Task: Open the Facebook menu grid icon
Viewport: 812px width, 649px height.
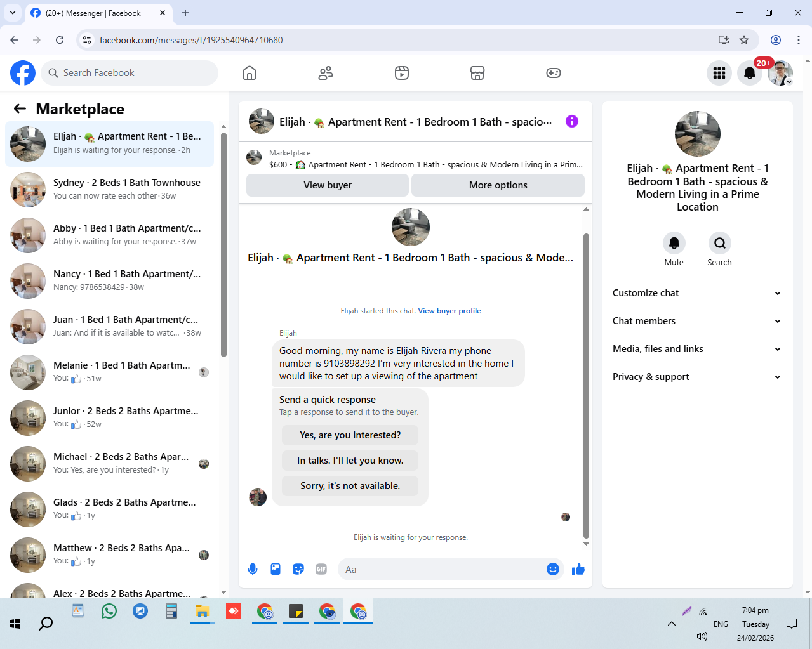Action: [719, 73]
